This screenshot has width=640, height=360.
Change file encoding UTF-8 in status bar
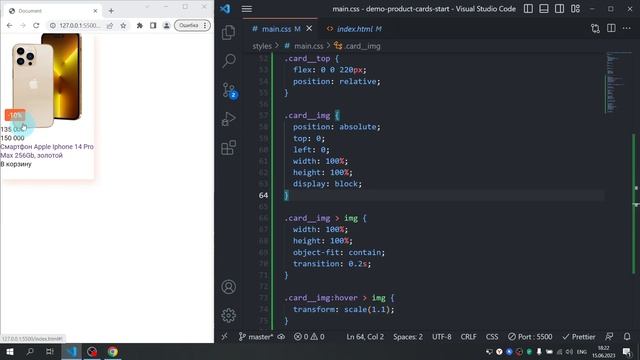tap(442, 337)
